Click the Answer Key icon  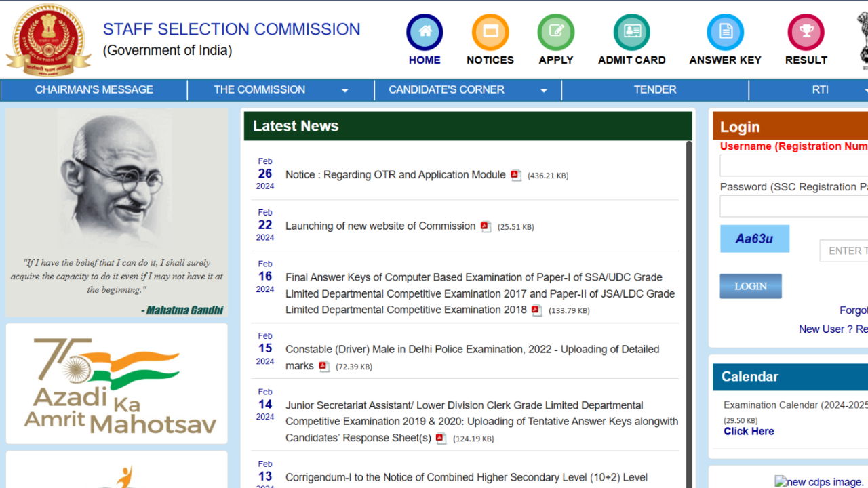pyautogui.click(x=725, y=32)
